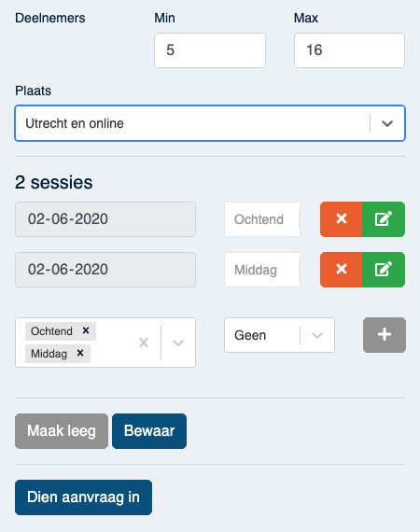This screenshot has height=532, width=420.
Task: Delete the Ochtend session with red X
Action: coord(342,219)
